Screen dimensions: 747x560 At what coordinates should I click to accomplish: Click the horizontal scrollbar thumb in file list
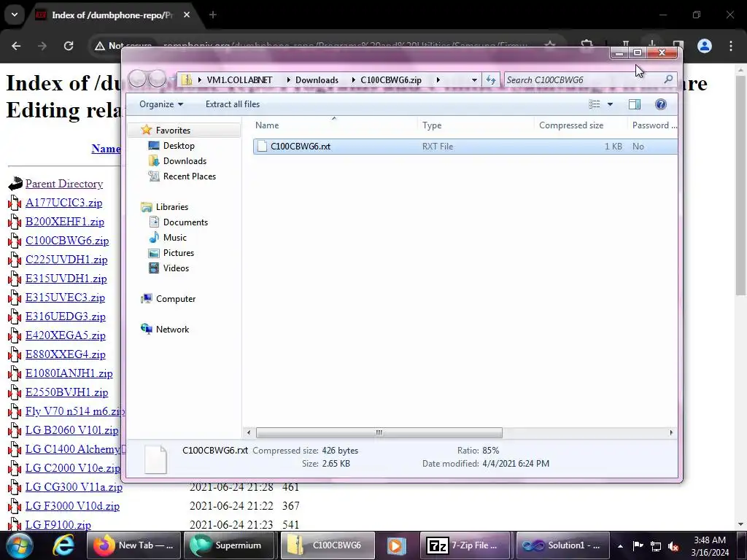click(379, 432)
